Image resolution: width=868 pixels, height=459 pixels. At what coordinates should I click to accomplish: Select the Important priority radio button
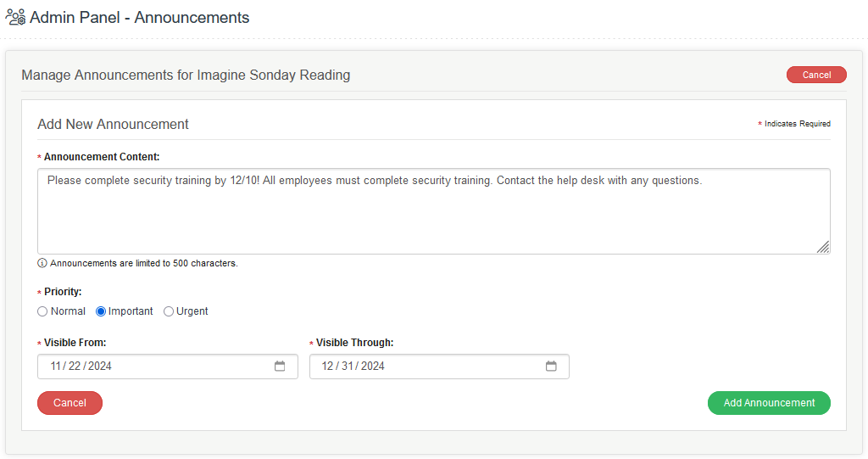tap(101, 311)
